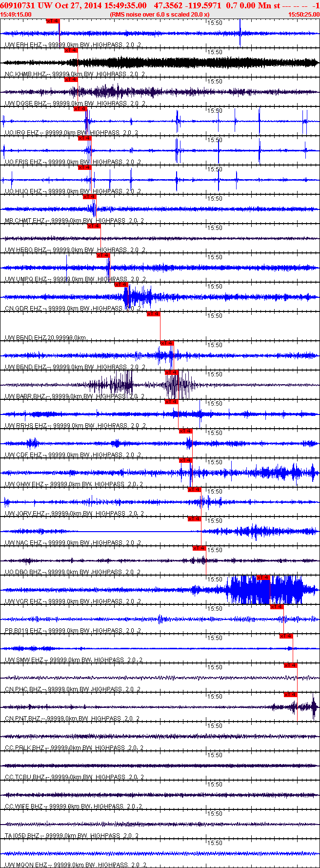
Task: Select the CN PHC BHZ station label
Action: coord(73,689)
